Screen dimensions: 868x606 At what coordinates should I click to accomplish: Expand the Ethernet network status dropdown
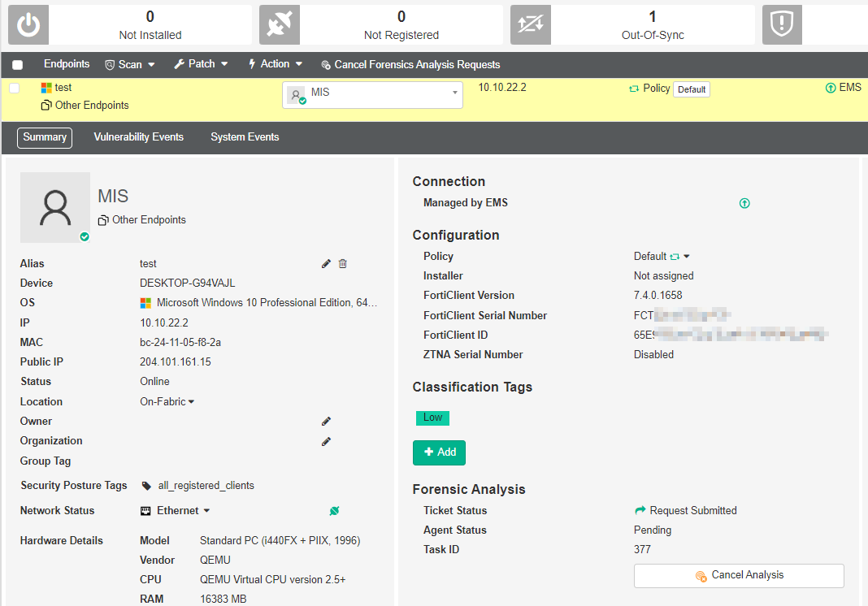click(x=175, y=511)
